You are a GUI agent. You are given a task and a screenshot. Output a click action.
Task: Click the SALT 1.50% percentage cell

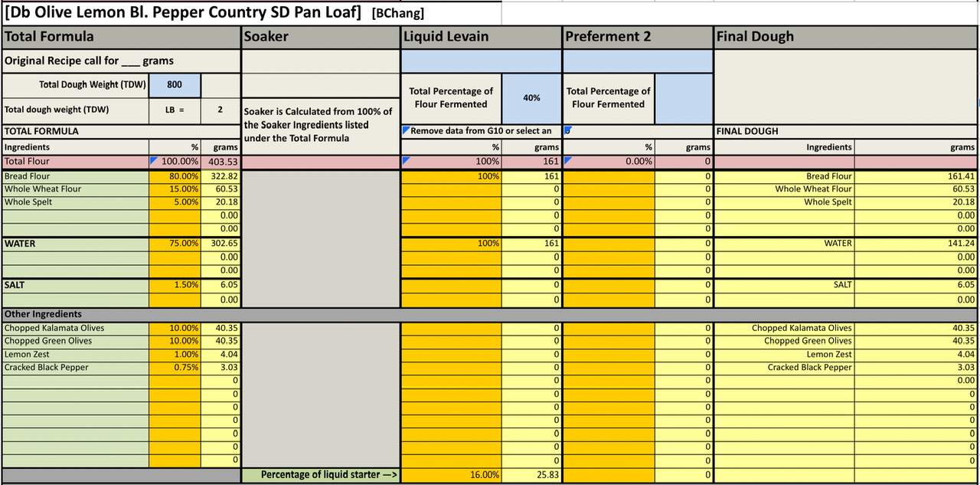coord(175,285)
